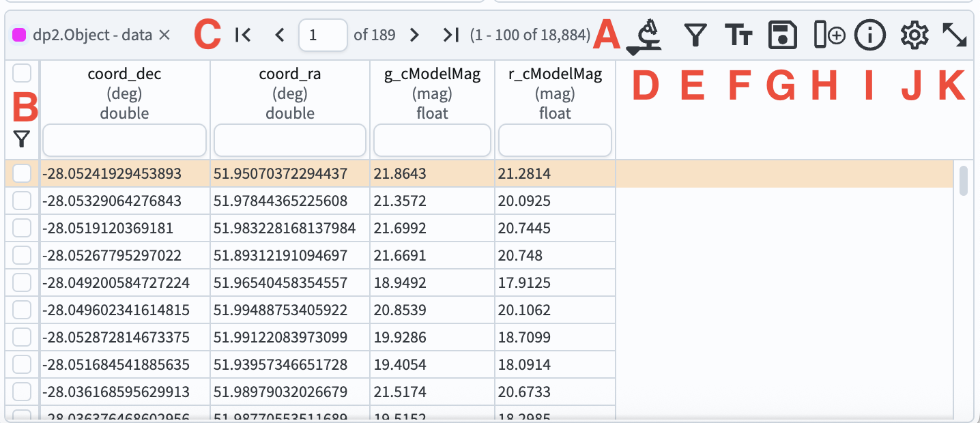Screen dimensions: 980x423
Task: Select cell 21.2814
Action: [555, 174]
